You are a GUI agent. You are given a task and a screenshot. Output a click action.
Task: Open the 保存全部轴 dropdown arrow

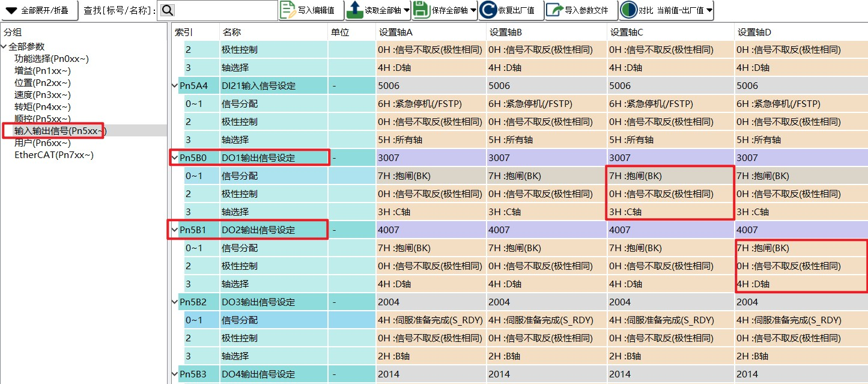pos(473,10)
